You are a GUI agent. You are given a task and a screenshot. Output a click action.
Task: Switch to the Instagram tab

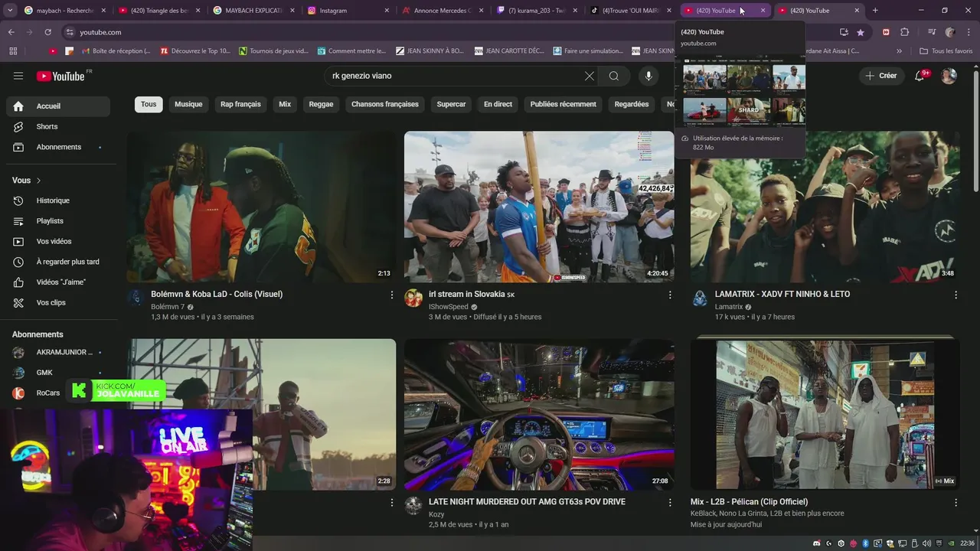pos(348,11)
